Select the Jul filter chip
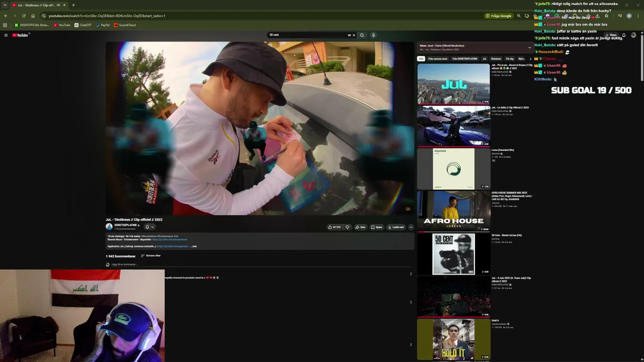Image resolution: width=644 pixels, height=362 pixels. (485, 59)
